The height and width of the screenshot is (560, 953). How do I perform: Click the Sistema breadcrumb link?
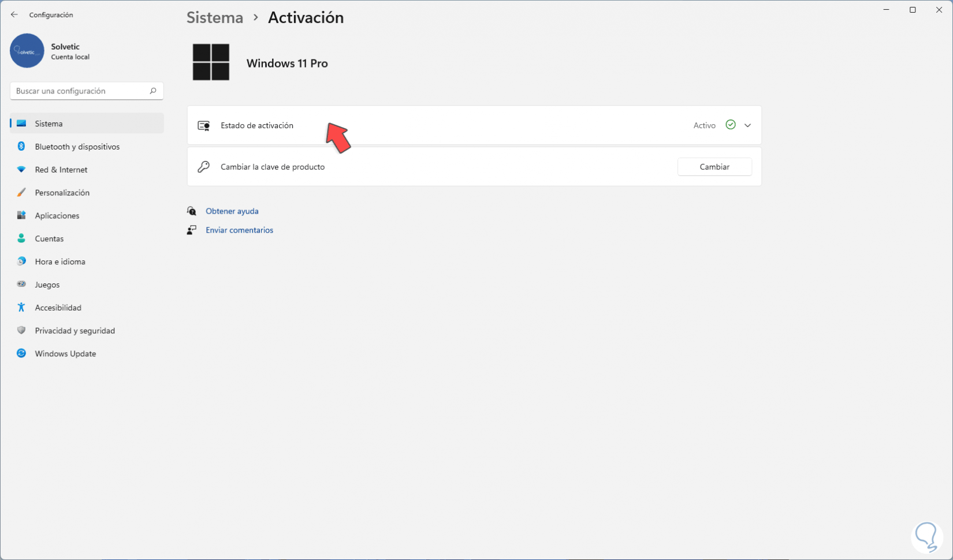click(215, 17)
